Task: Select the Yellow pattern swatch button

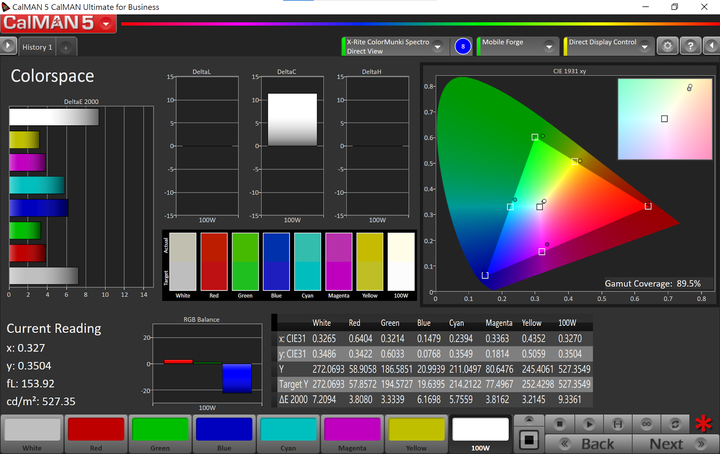Action: pos(416,434)
